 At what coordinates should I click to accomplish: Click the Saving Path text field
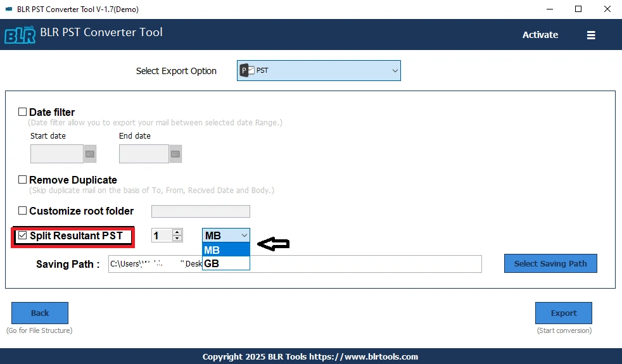pos(295,264)
